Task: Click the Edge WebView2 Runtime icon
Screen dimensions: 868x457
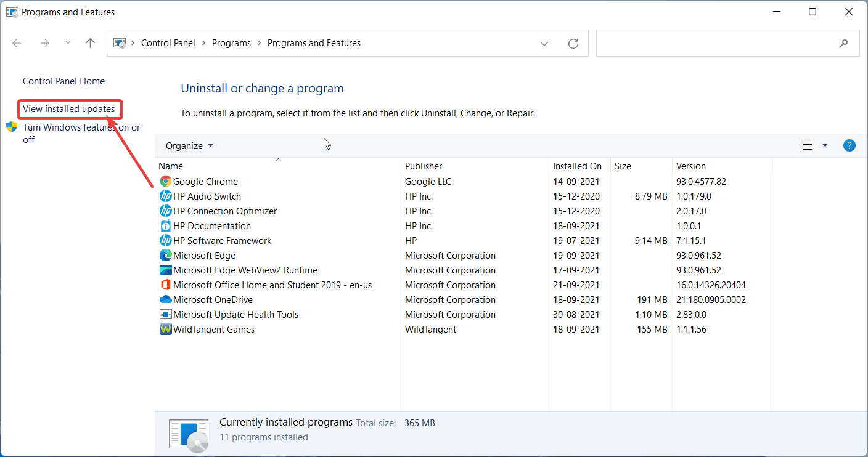Action: coord(165,270)
